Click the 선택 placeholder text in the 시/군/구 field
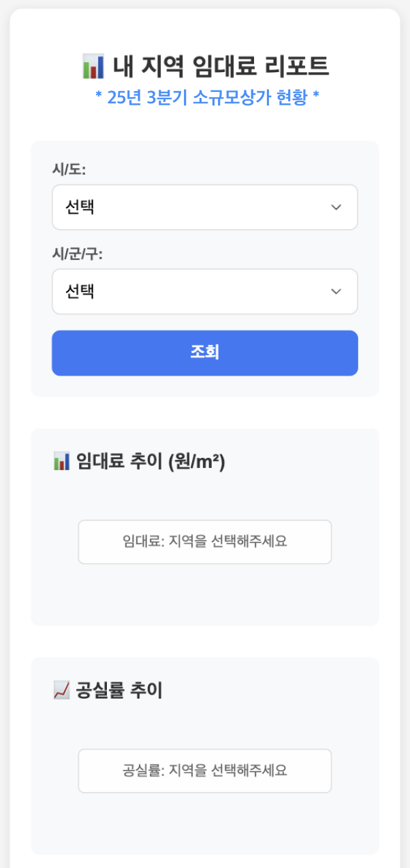Image resolution: width=410 pixels, height=868 pixels. pyautogui.click(x=79, y=291)
